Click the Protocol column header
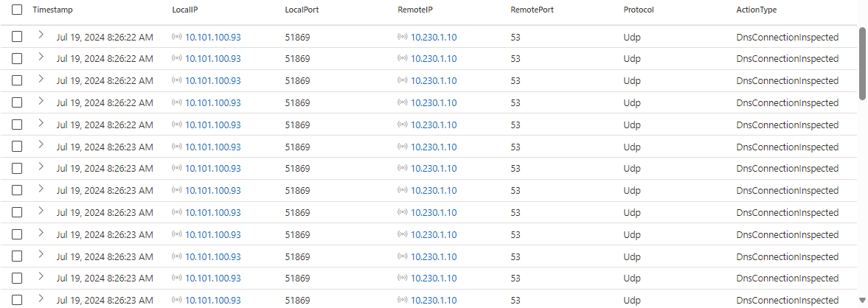868x308 pixels. coord(639,10)
